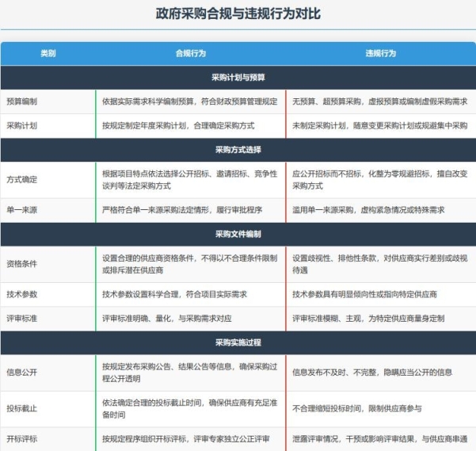Click the 采购实施过程 section header row

coord(238,342)
